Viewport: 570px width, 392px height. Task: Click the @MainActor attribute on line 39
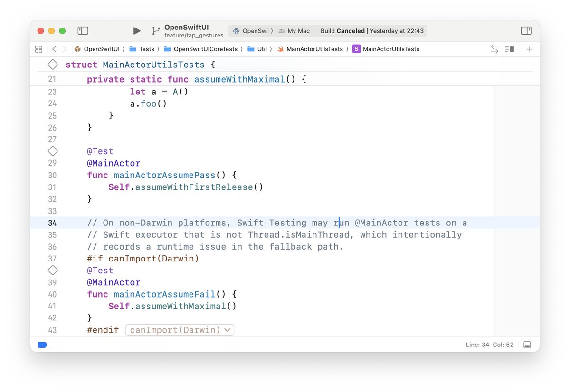click(114, 282)
